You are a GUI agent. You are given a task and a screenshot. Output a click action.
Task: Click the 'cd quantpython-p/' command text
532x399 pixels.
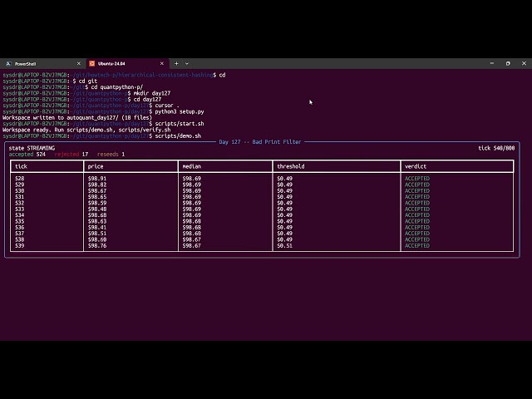tap(117, 86)
